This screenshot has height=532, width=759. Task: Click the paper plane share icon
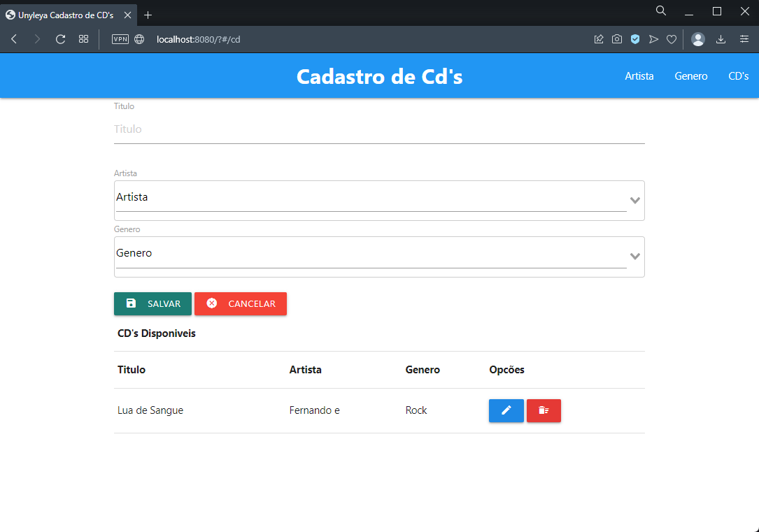pos(653,39)
